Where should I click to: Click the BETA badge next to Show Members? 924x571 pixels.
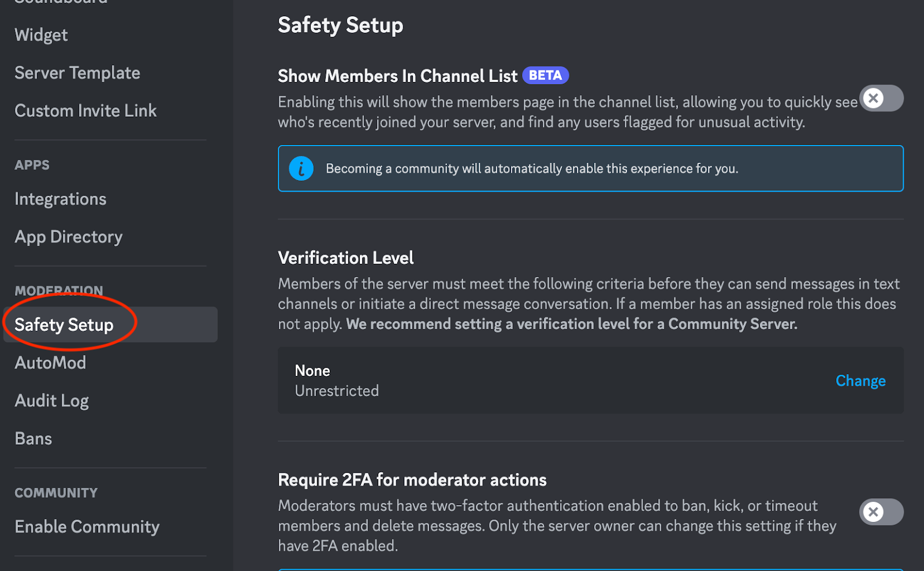[545, 74]
